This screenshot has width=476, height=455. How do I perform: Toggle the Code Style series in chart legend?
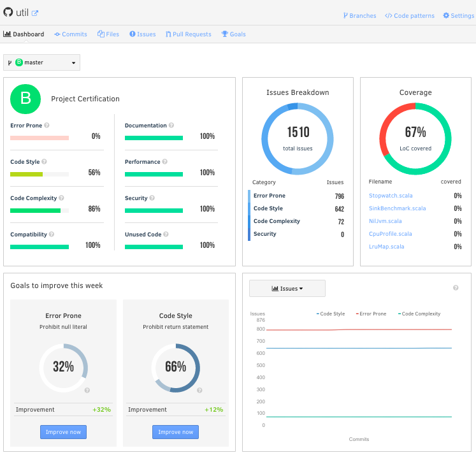[x=331, y=314]
